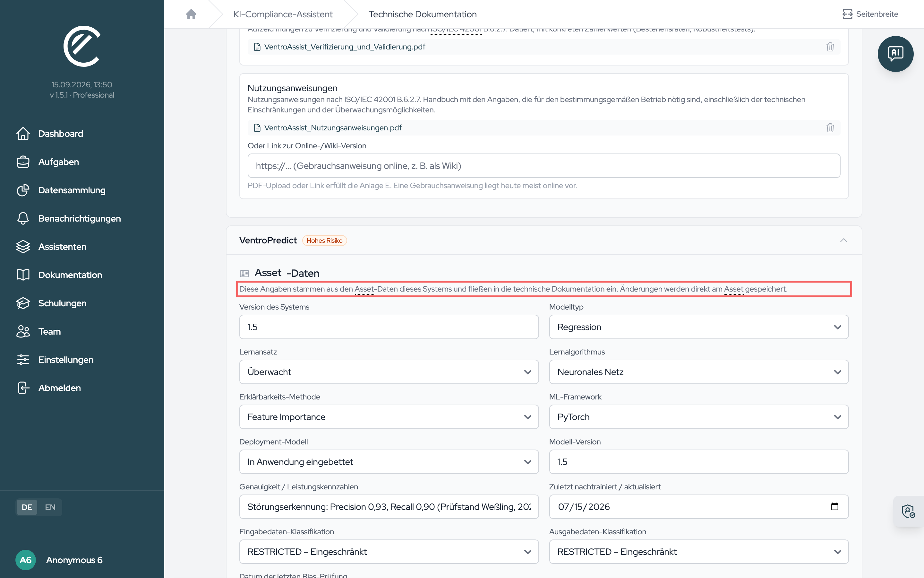
Task: Open the Eingabedaten-Klassifikation dropdown
Action: click(389, 552)
